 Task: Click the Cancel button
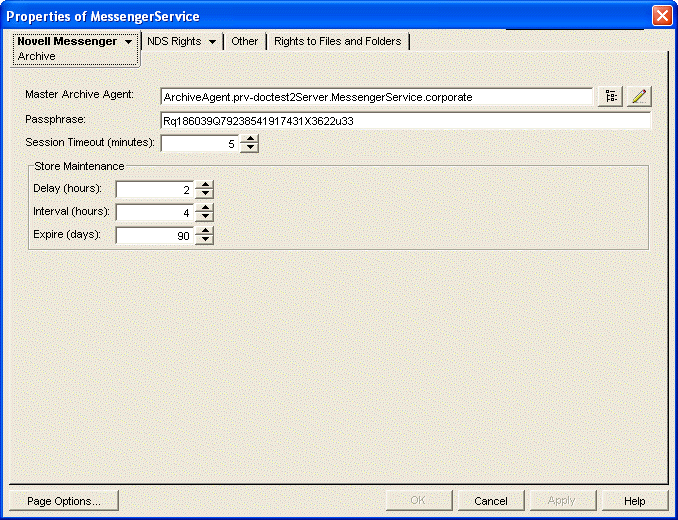(x=491, y=501)
